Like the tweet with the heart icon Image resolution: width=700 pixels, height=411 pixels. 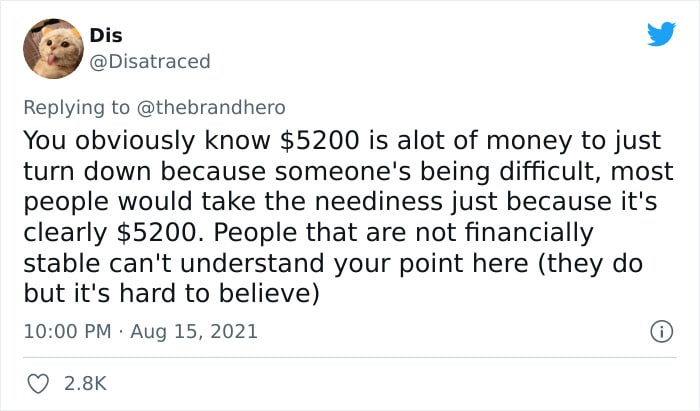(x=38, y=384)
